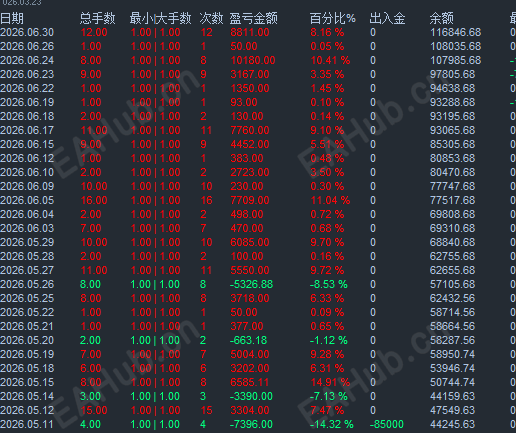Screen dimensions: 516x433
Task: Click balance 80853.68
Action: (x=452, y=158)
